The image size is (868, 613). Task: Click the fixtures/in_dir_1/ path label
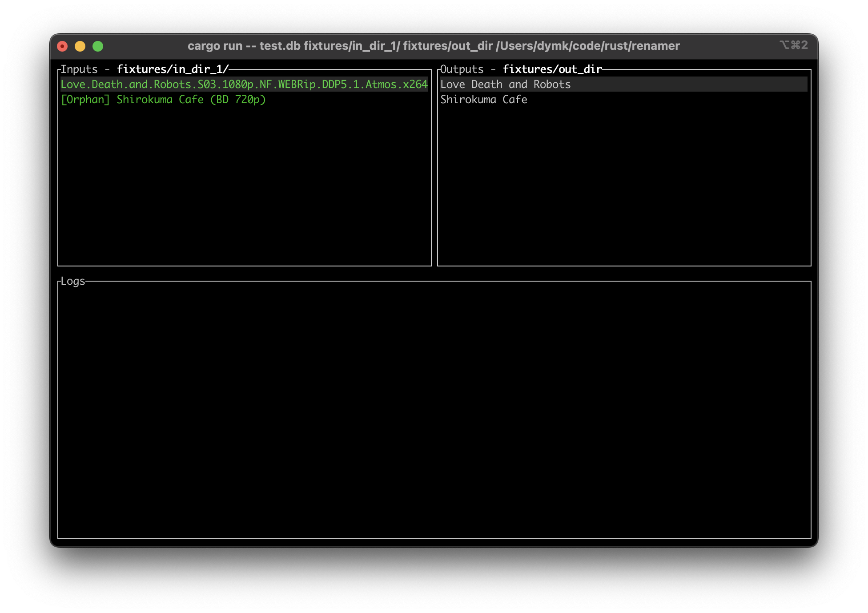(x=173, y=69)
